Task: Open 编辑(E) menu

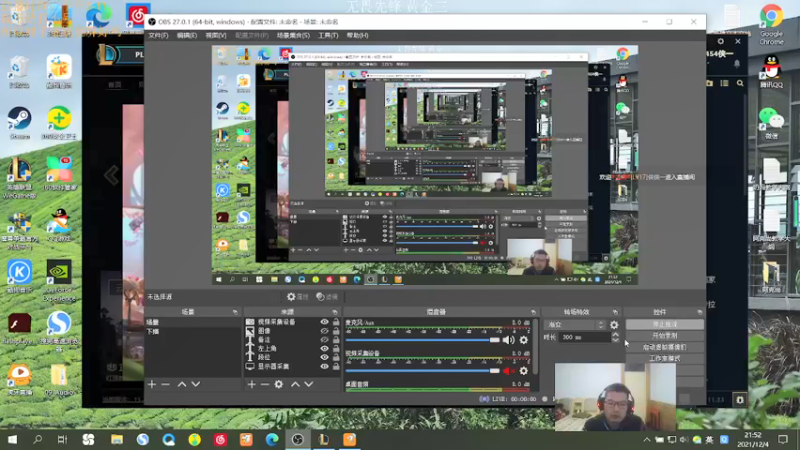Action: [187, 36]
